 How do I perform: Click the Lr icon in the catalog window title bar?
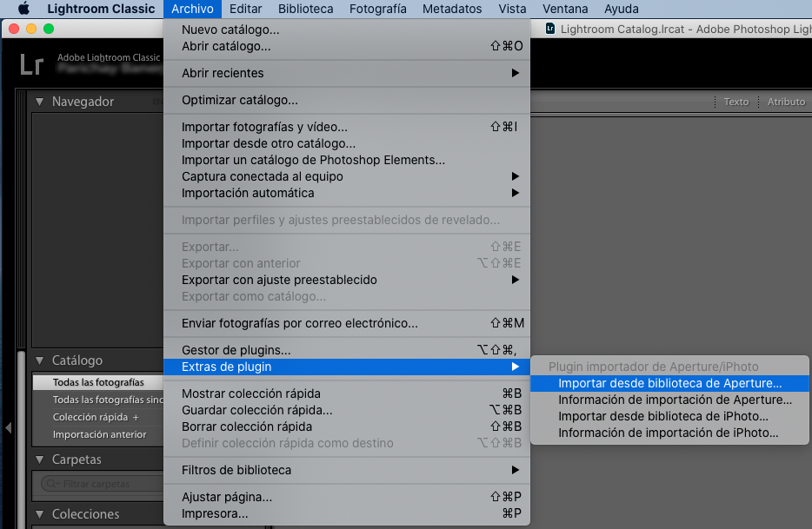[x=549, y=28]
